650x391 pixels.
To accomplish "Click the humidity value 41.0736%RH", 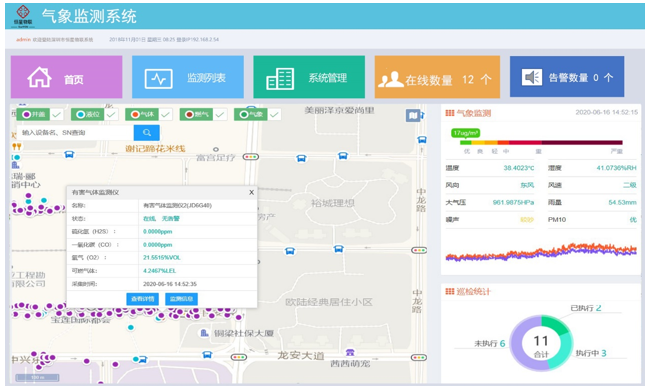I will coord(616,168).
